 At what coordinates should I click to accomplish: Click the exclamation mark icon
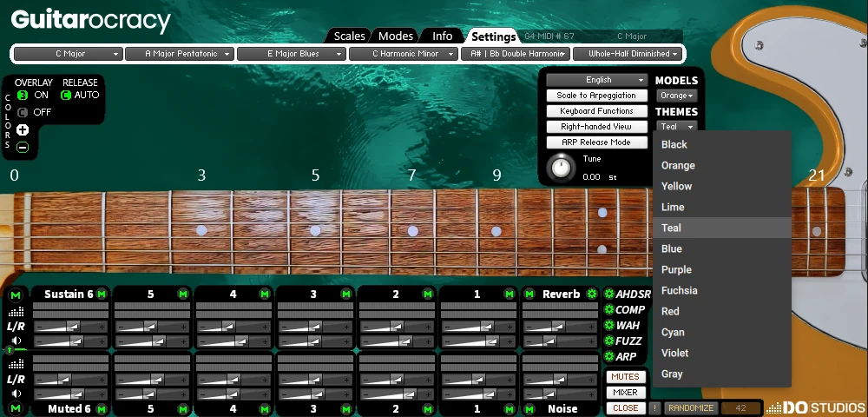click(654, 408)
